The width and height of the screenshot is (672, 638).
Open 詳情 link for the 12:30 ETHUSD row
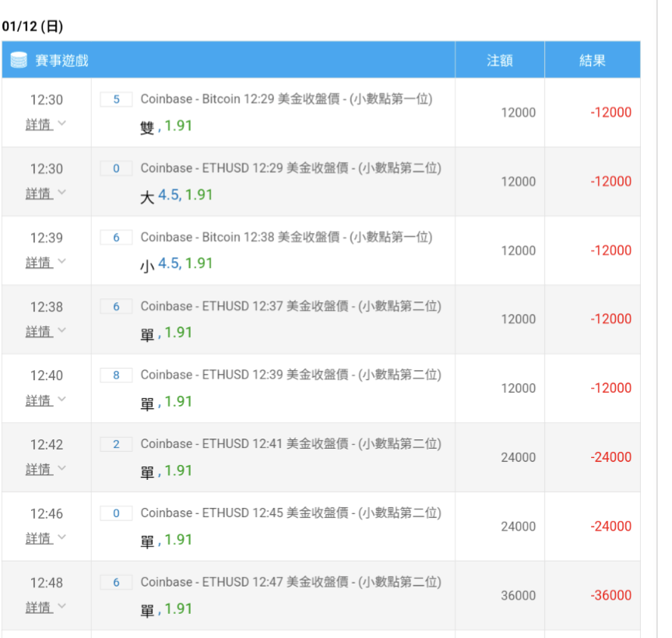[x=39, y=194]
